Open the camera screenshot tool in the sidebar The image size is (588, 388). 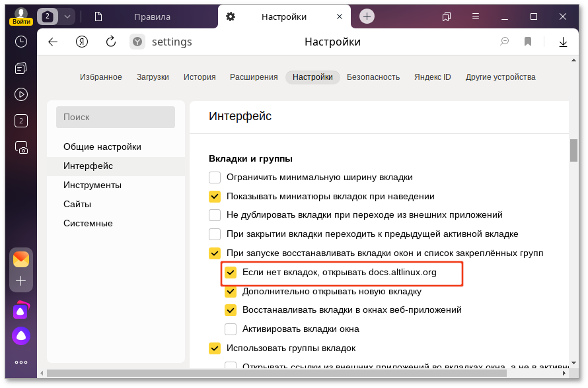point(20,148)
